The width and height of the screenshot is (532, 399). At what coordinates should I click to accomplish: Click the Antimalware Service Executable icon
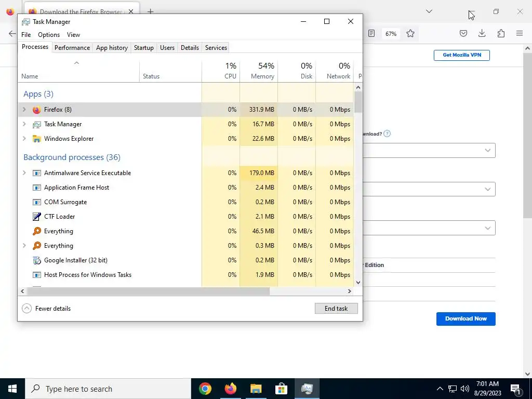click(x=37, y=173)
